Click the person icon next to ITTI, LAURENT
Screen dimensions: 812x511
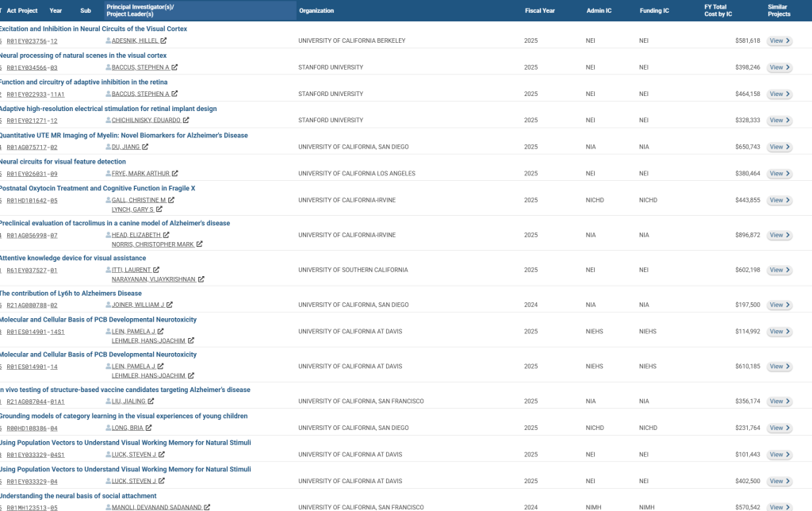[109, 270]
